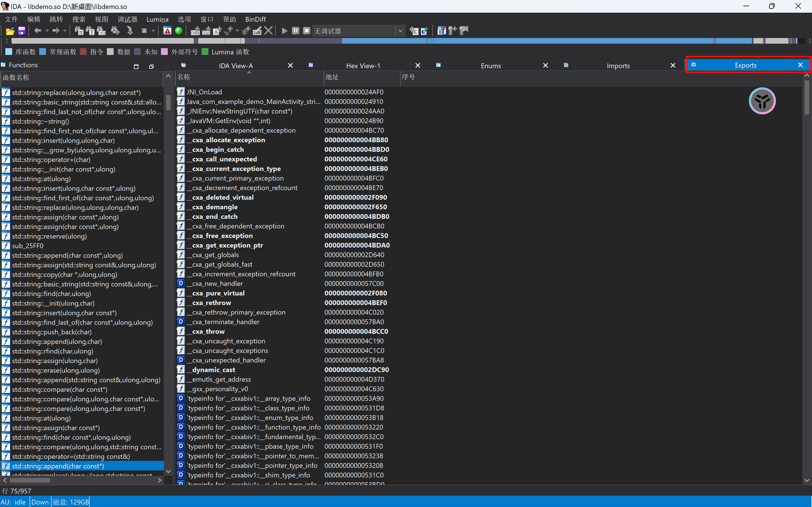
Task: Open the Lumina menu
Action: pyautogui.click(x=157, y=19)
